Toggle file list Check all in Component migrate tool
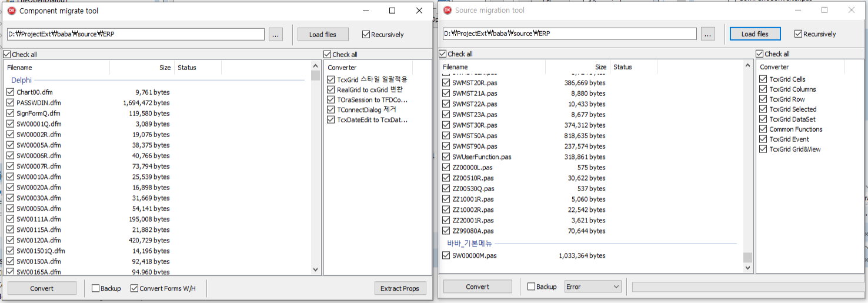 click(x=6, y=54)
